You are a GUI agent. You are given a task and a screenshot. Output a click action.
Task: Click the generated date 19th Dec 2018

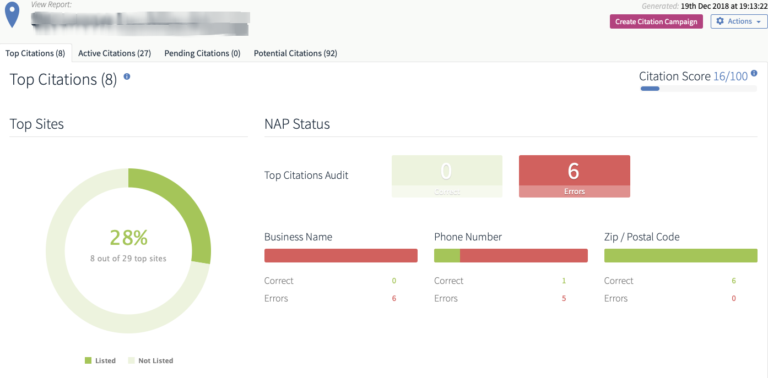724,6
